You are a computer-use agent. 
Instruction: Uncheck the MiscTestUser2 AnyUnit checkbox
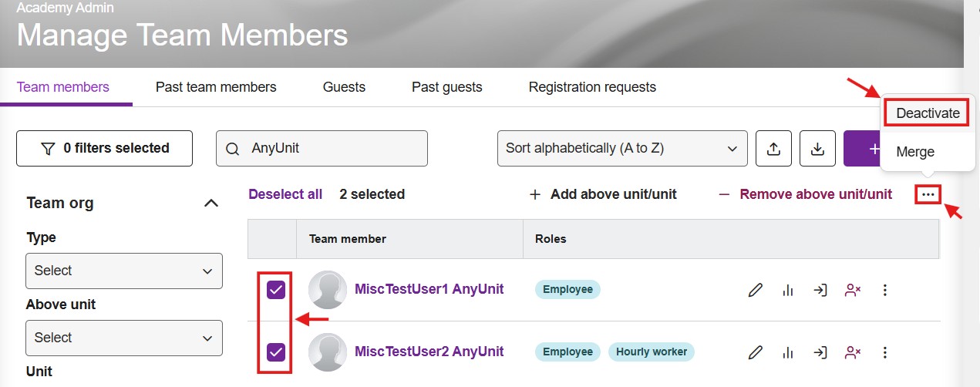coord(276,352)
